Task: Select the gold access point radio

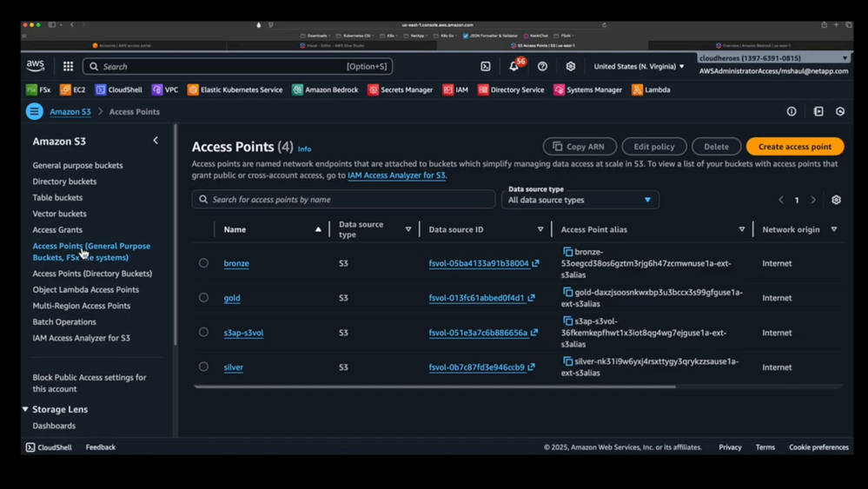Action: tap(203, 298)
